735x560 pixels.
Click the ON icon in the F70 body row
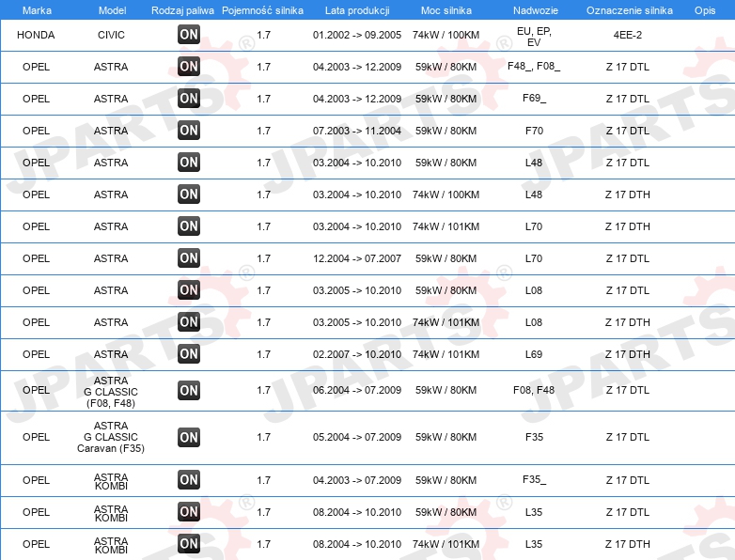[x=189, y=130]
